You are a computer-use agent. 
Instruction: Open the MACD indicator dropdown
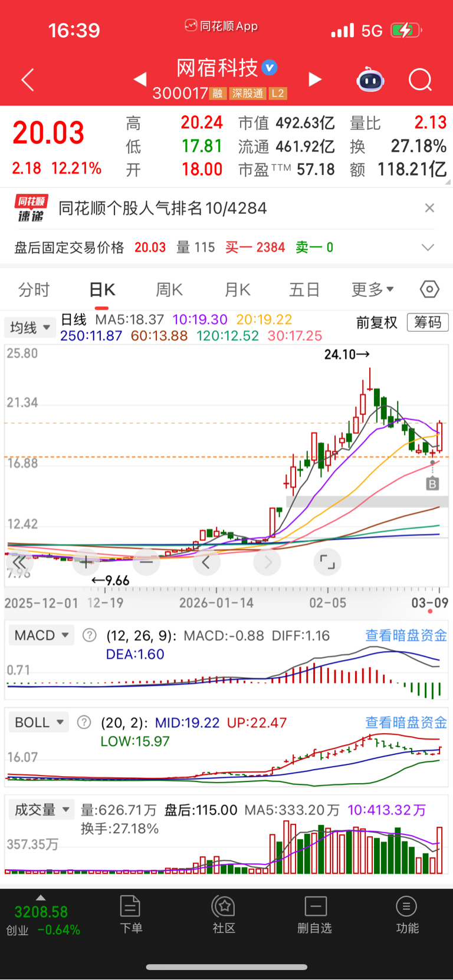(41, 635)
